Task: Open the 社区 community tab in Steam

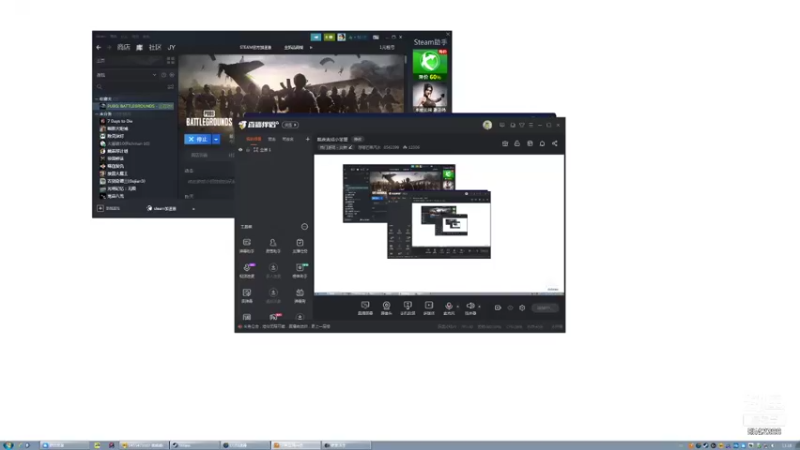Action: click(155, 47)
